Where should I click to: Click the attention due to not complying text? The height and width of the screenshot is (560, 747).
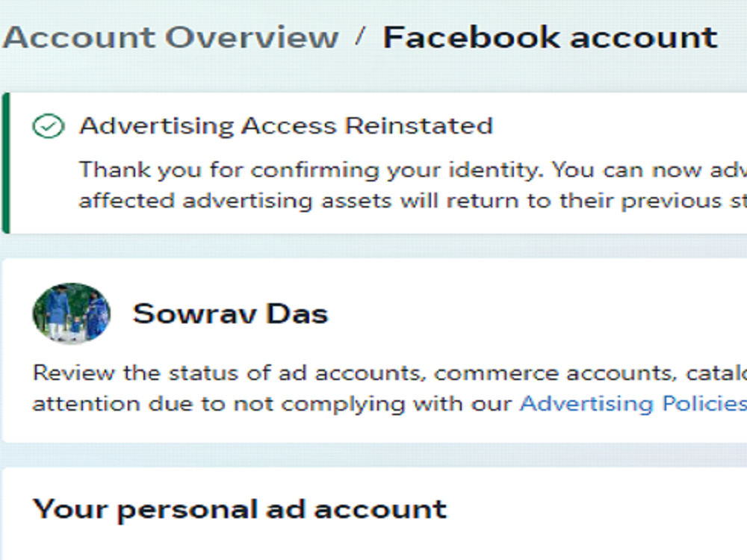272,404
